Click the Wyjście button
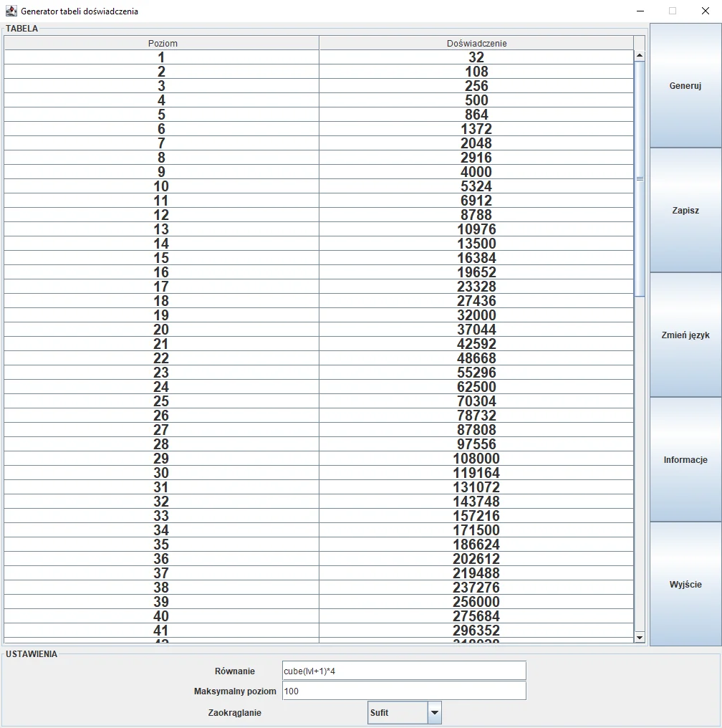 685,584
